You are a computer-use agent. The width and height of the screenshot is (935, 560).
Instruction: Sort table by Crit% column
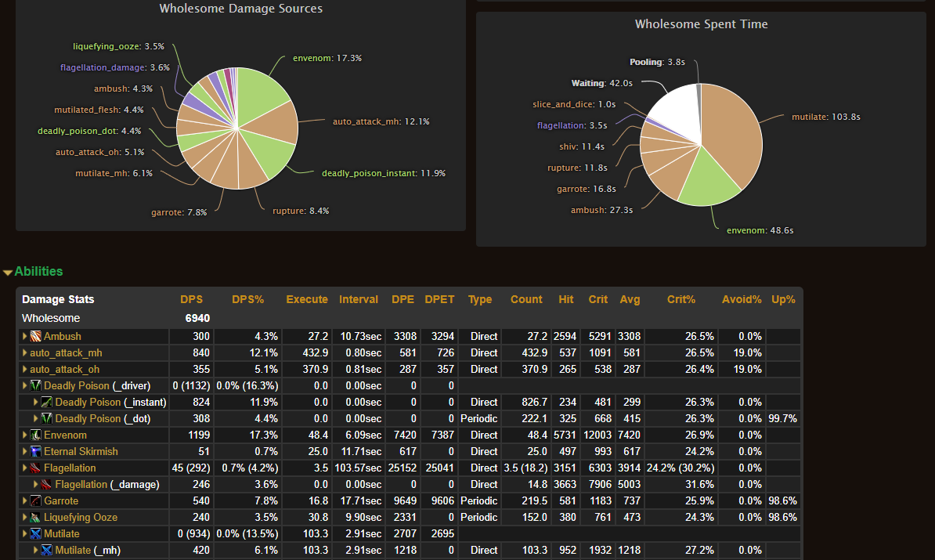(681, 299)
